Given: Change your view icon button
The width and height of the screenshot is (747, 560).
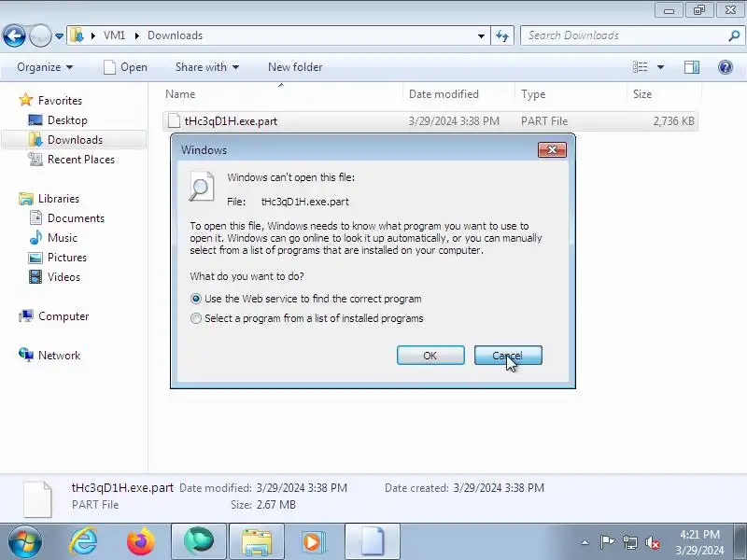Looking at the screenshot, I should (641, 67).
